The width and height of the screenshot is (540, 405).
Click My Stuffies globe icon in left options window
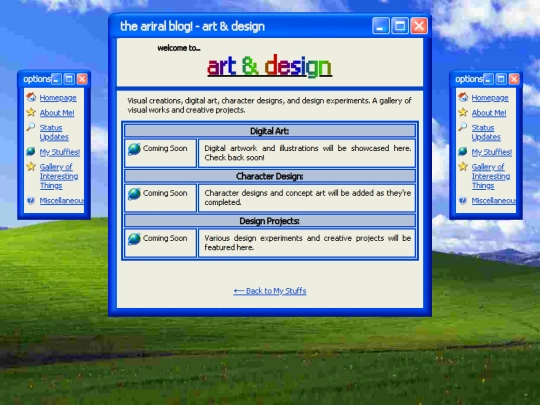click(31, 151)
